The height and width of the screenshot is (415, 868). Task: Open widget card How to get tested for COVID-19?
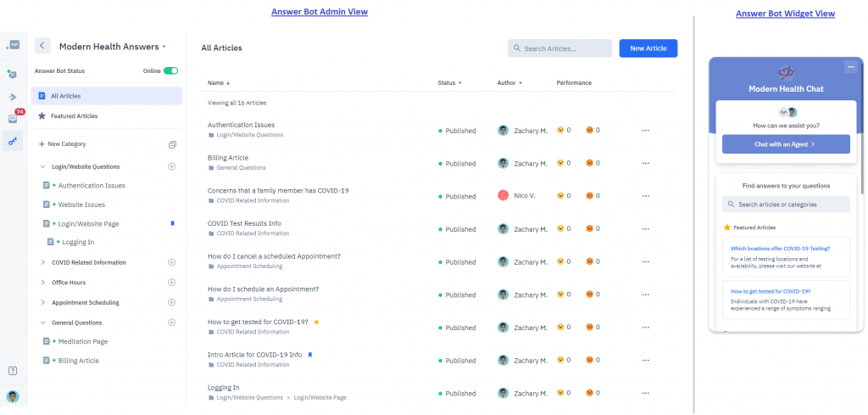(786, 300)
